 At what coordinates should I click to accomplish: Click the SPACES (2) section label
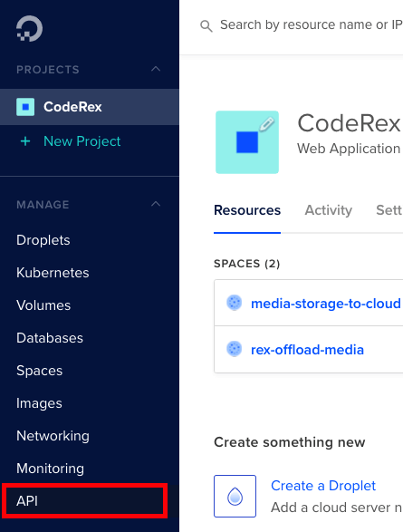tap(246, 264)
